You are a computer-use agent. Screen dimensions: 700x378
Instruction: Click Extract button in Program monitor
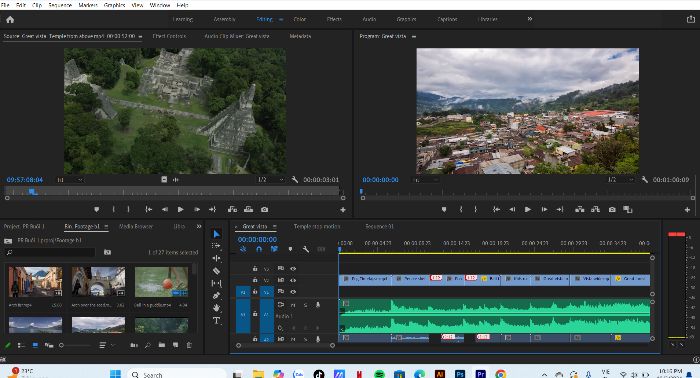(x=596, y=209)
